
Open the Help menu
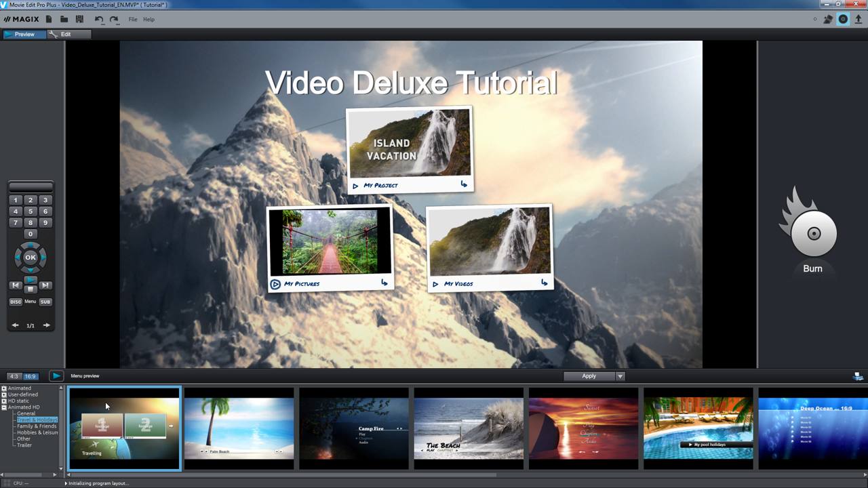[149, 19]
